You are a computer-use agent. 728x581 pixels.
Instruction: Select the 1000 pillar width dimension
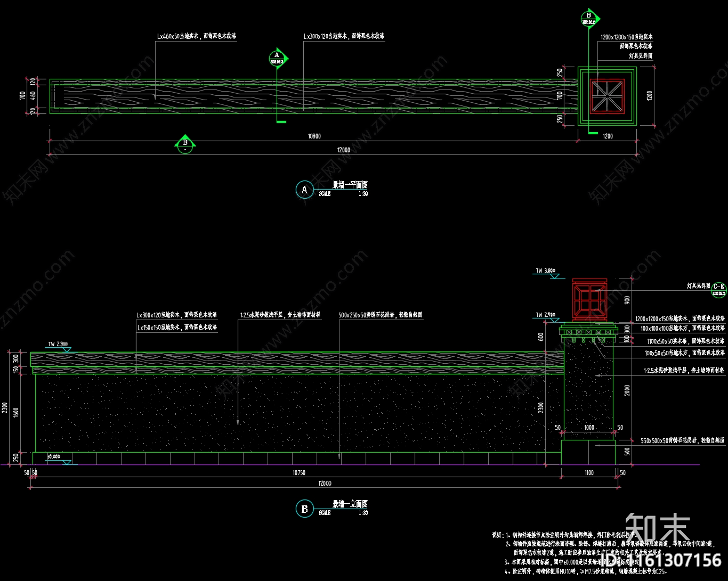pos(589,428)
